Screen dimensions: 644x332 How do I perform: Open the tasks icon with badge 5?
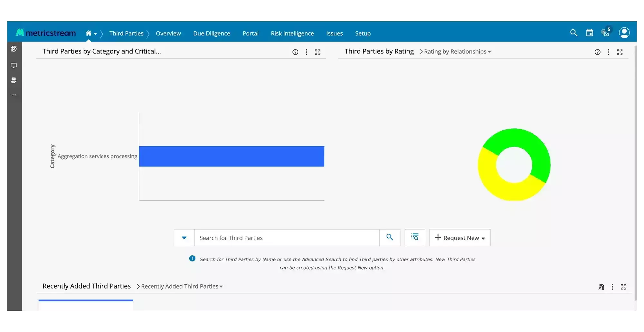point(606,32)
